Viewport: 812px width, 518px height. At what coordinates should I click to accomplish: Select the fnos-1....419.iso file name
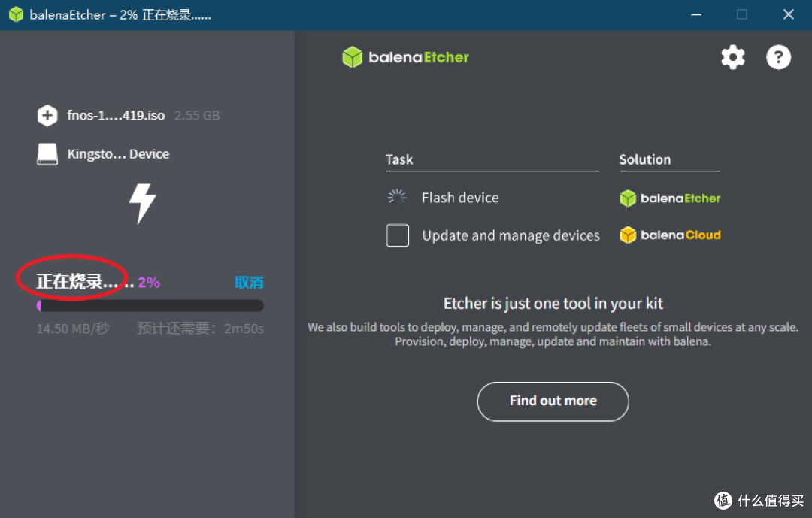click(116, 115)
